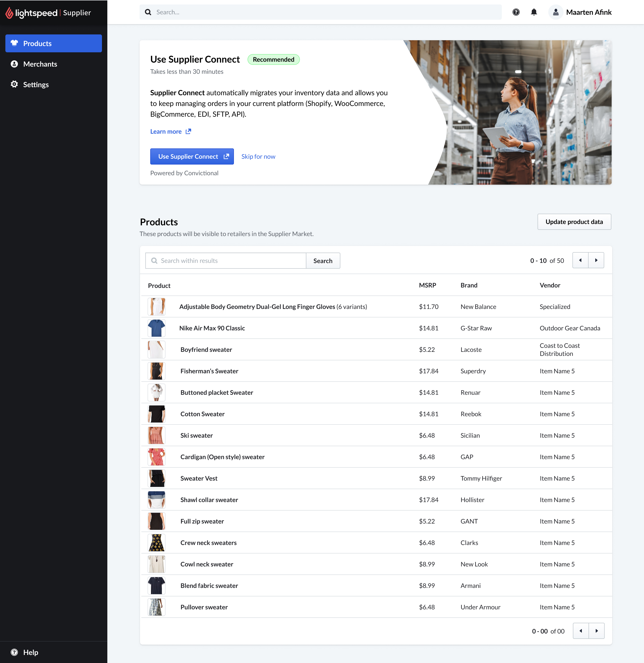The width and height of the screenshot is (644, 663).
Task: Click the magnifier icon in top search
Action: [148, 12]
